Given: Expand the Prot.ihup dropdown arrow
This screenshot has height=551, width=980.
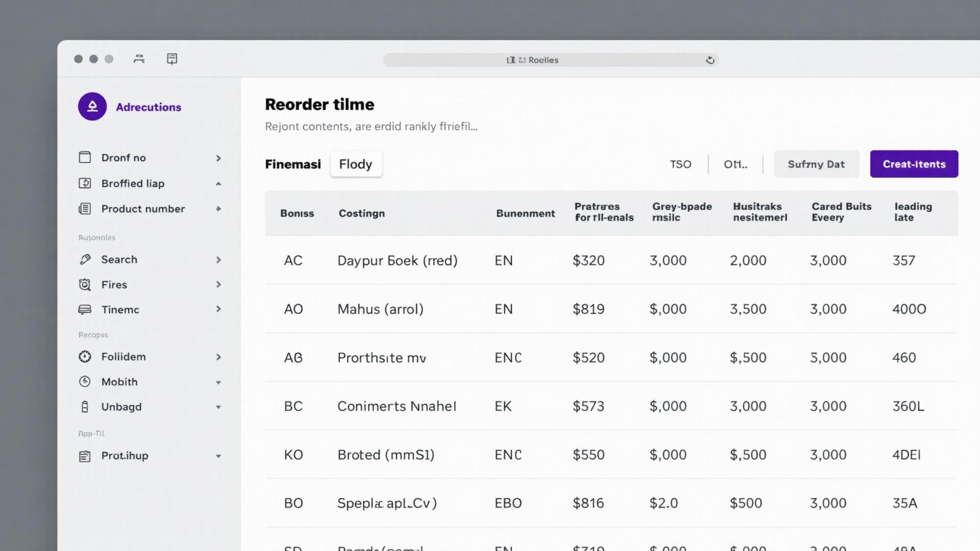Looking at the screenshot, I should click(x=218, y=456).
